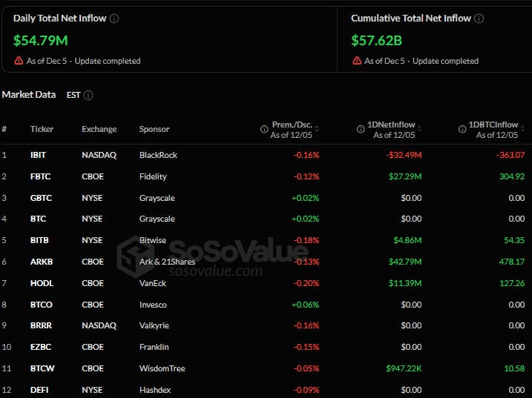Click info icon next to 1DNetInflow header
The height and width of the screenshot is (398, 532).
(361, 129)
